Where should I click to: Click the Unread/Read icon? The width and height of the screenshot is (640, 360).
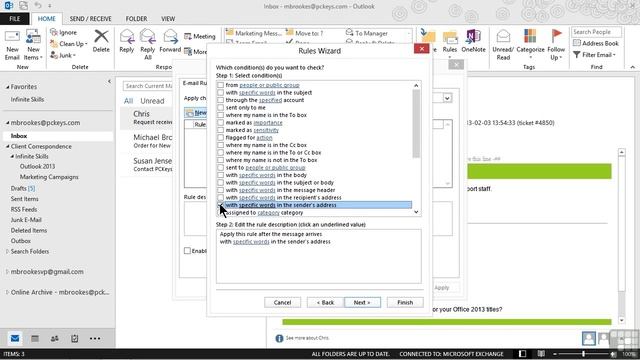point(503,36)
